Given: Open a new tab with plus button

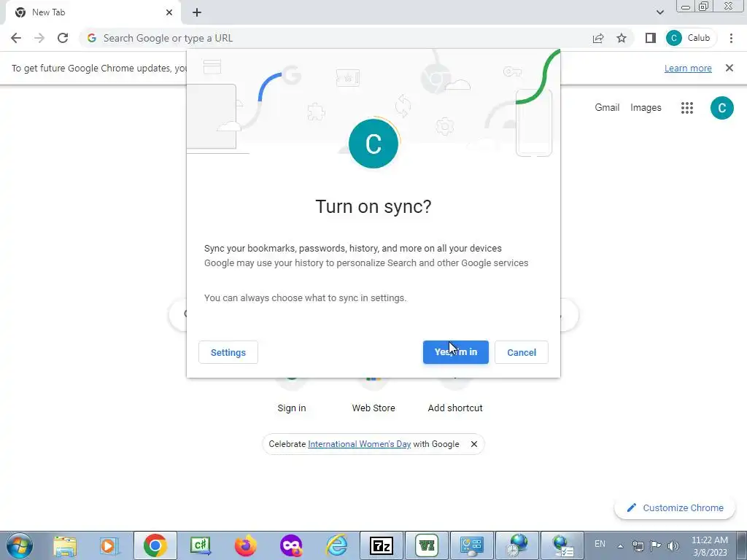Looking at the screenshot, I should 197,12.
